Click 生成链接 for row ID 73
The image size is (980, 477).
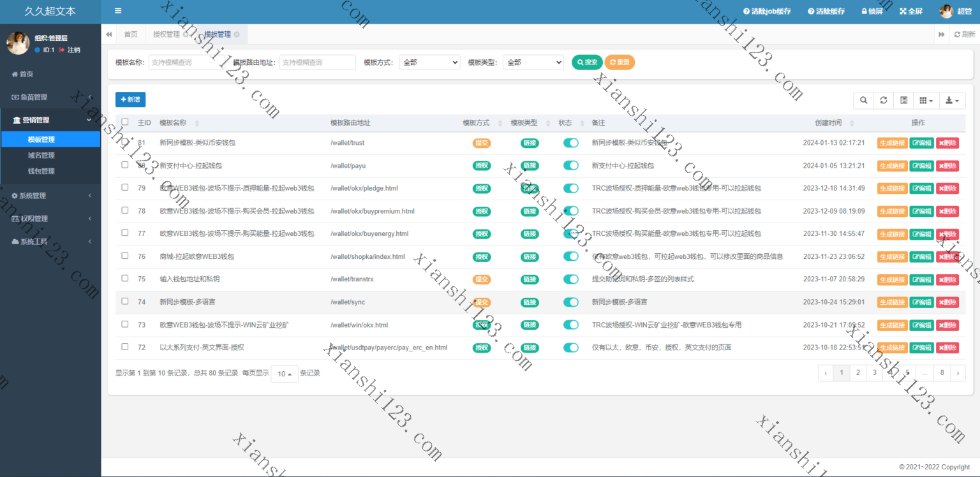893,325
